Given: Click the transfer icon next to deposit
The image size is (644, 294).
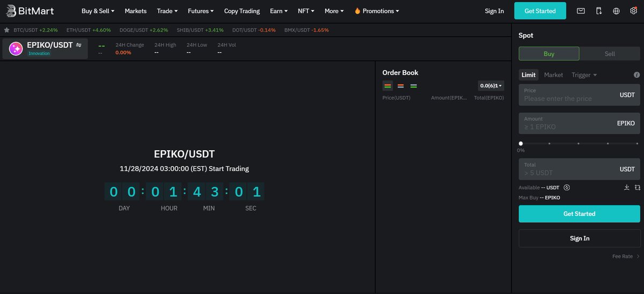Looking at the screenshot, I should 637,188.
